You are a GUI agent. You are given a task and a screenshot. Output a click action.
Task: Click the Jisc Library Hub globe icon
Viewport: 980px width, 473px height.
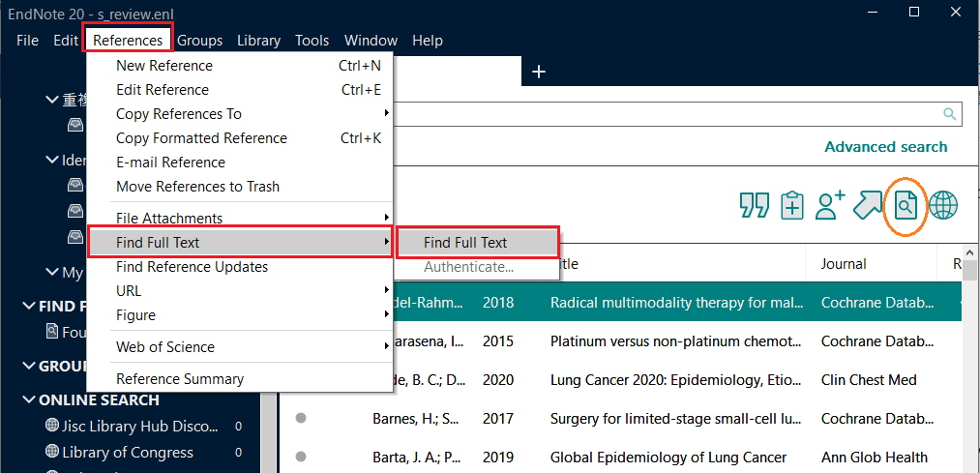tap(52, 426)
